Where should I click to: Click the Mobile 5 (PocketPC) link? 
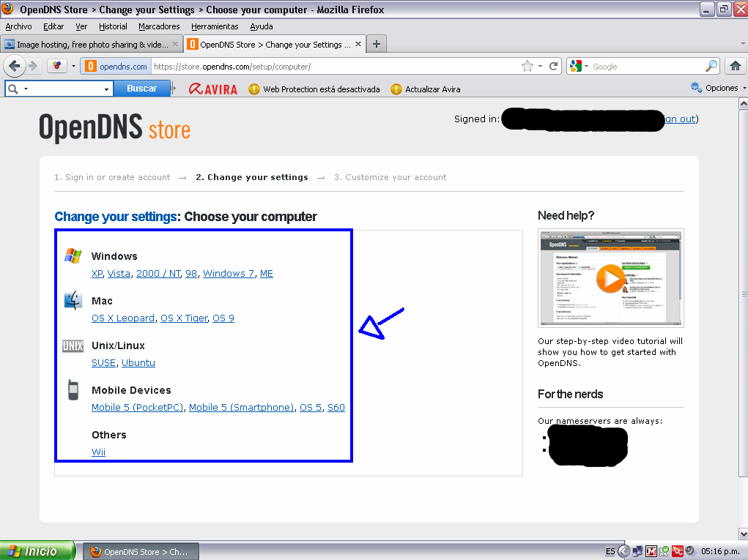point(138,408)
